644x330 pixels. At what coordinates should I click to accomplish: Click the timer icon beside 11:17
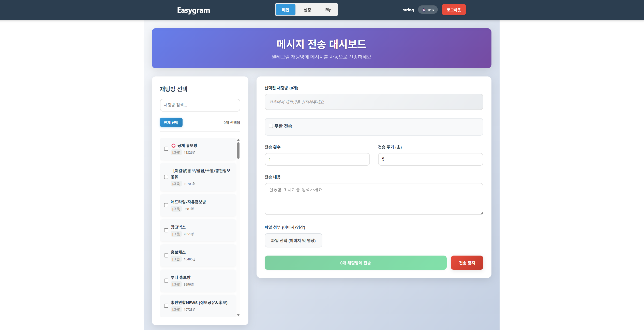pyautogui.click(x=424, y=10)
